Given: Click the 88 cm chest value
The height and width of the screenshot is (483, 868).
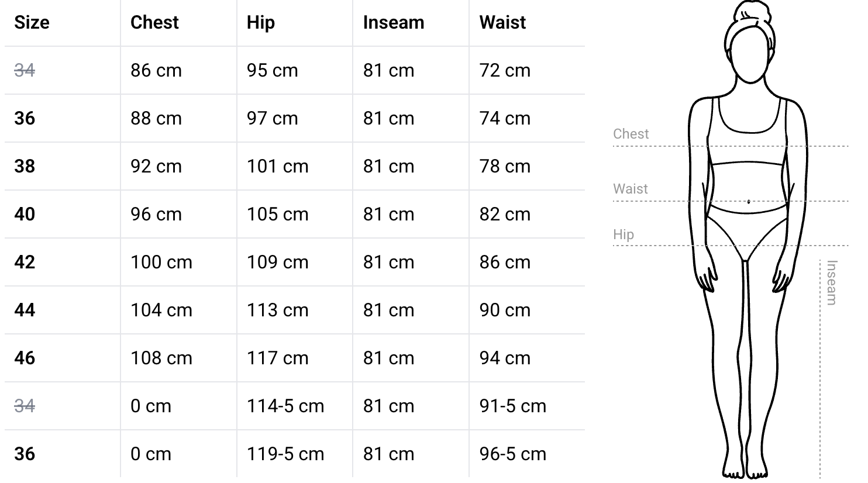Looking at the screenshot, I should click(x=156, y=118).
